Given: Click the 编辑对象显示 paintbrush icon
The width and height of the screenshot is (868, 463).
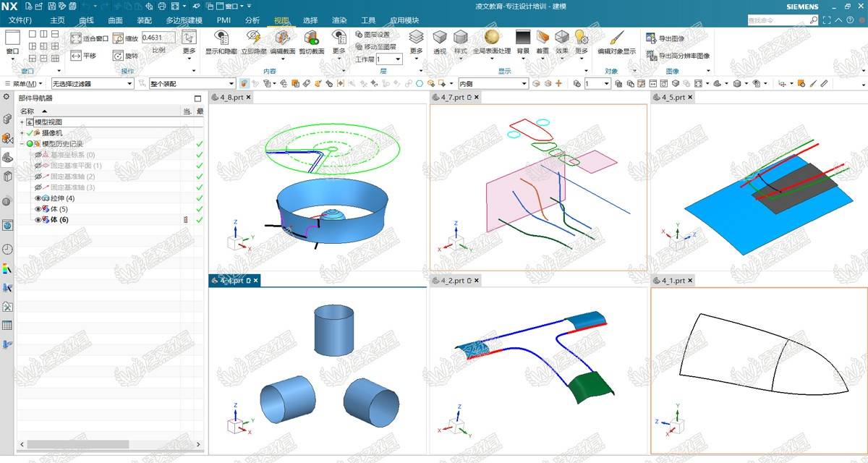Looking at the screenshot, I should tap(616, 37).
